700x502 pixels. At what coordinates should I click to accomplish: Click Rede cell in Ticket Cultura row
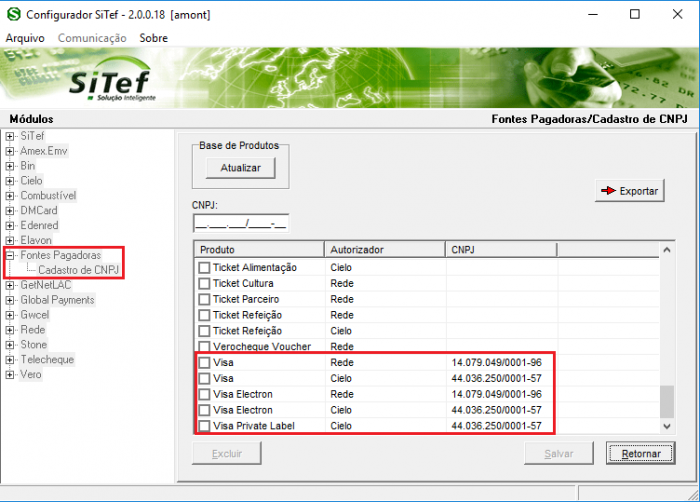point(342,283)
